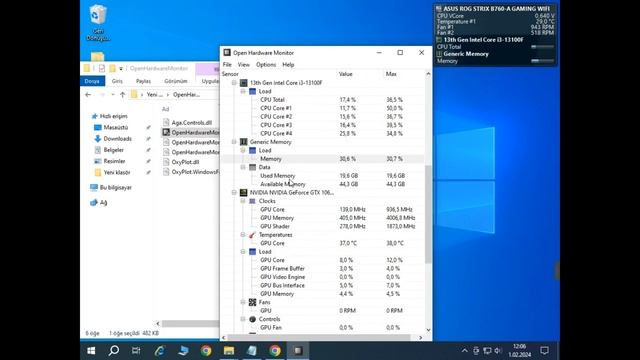Collapse the Generic Memory Data group
The width and height of the screenshot is (640, 360).
[243, 167]
